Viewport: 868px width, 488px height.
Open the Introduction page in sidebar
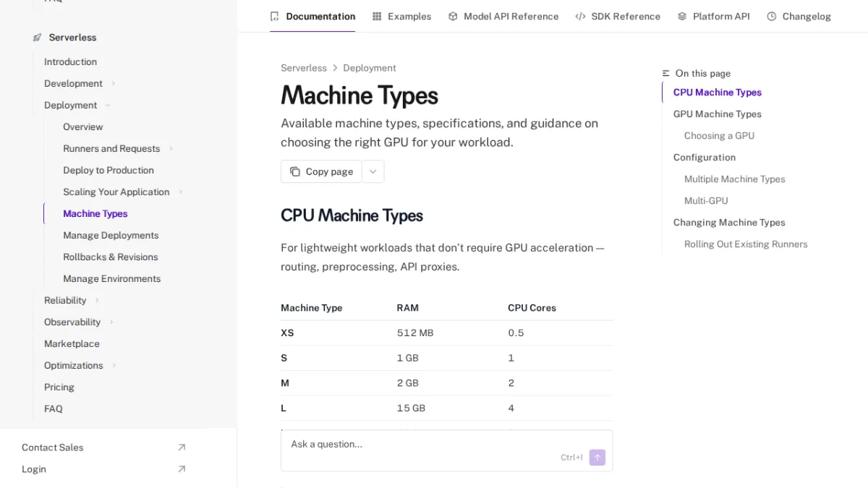70,62
